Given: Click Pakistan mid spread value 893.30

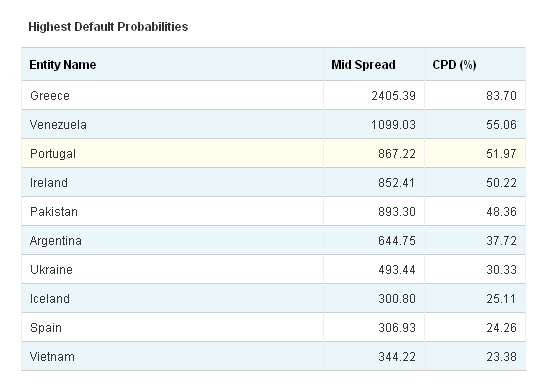Looking at the screenshot, I should pyautogui.click(x=397, y=212).
